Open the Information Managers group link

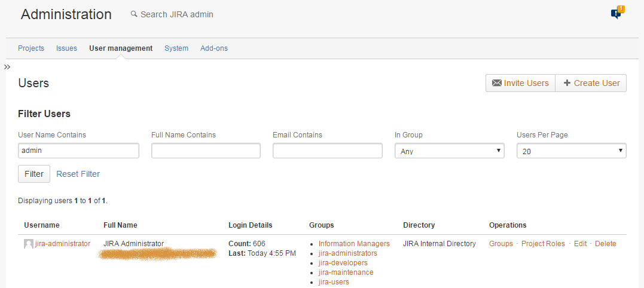(x=354, y=244)
